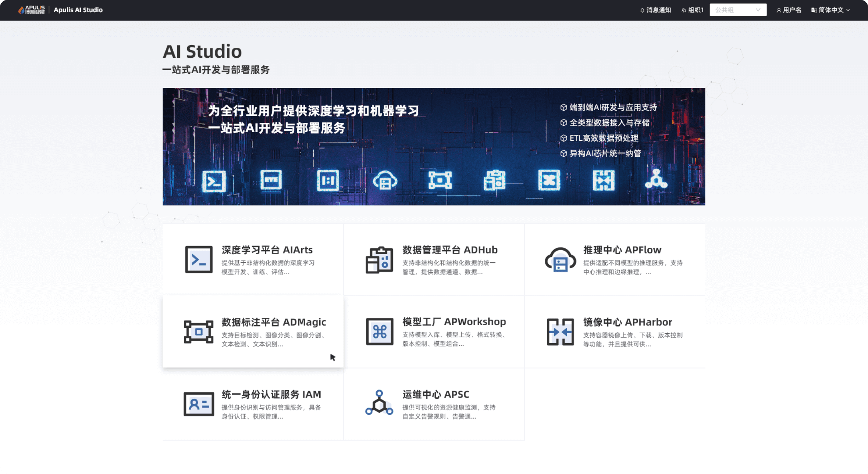This screenshot has height=474, width=868.
Task: Click banner text ETL高效数据预处理
Action: pos(604,138)
